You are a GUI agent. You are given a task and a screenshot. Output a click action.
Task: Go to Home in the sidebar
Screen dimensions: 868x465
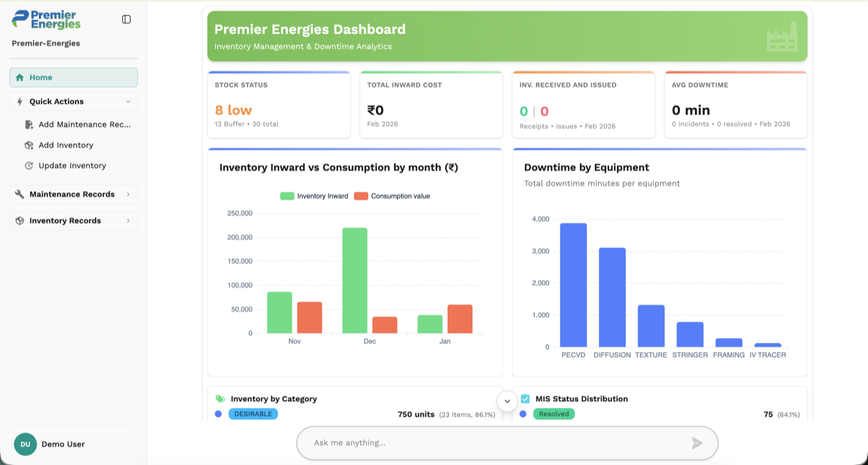pos(74,77)
